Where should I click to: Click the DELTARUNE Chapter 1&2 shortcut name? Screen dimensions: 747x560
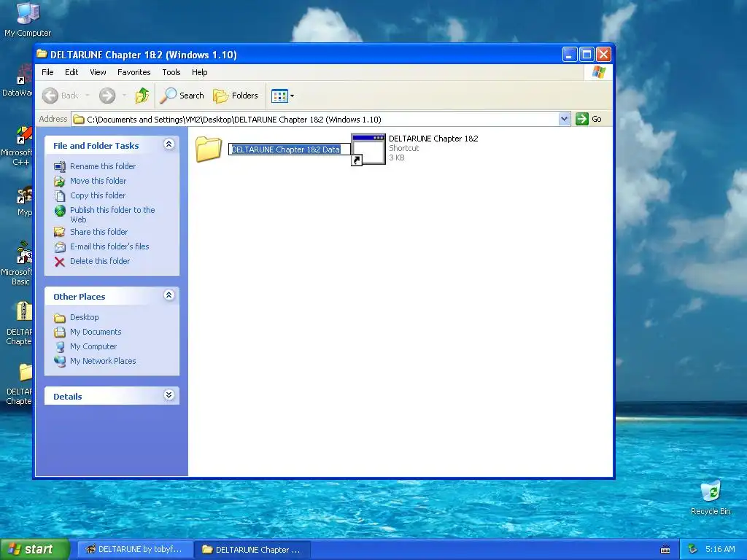433,139
